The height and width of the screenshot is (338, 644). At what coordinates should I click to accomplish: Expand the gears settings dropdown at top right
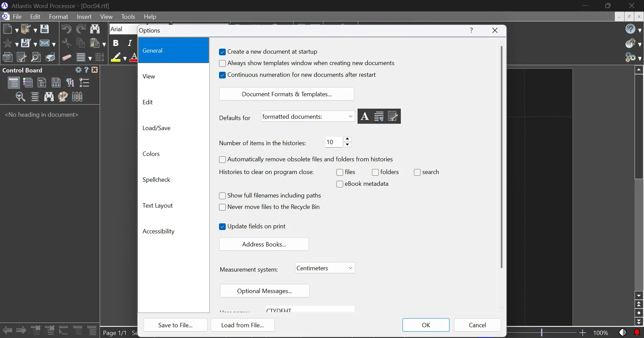pos(640,58)
